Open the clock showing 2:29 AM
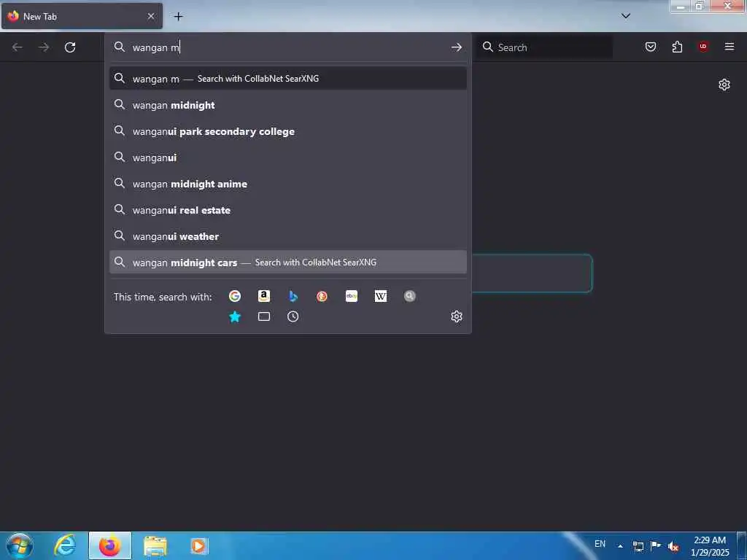Image resolution: width=747 pixels, height=560 pixels. pos(709,546)
